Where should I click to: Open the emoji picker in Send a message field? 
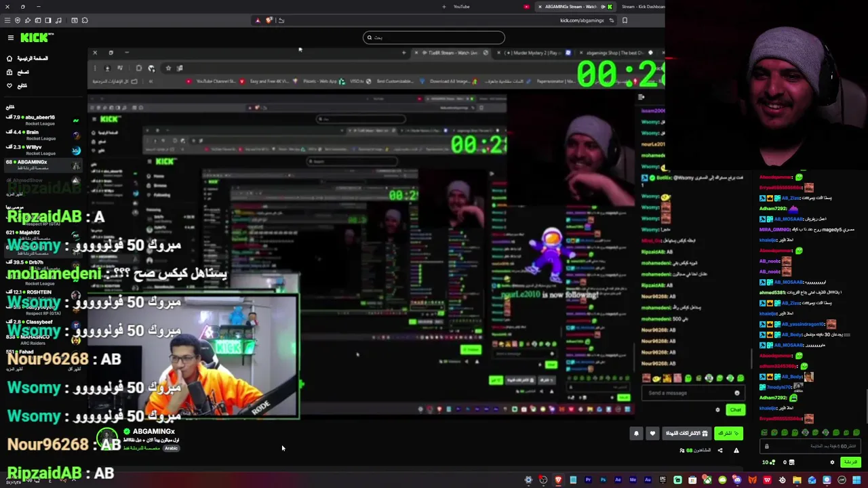tap(737, 393)
